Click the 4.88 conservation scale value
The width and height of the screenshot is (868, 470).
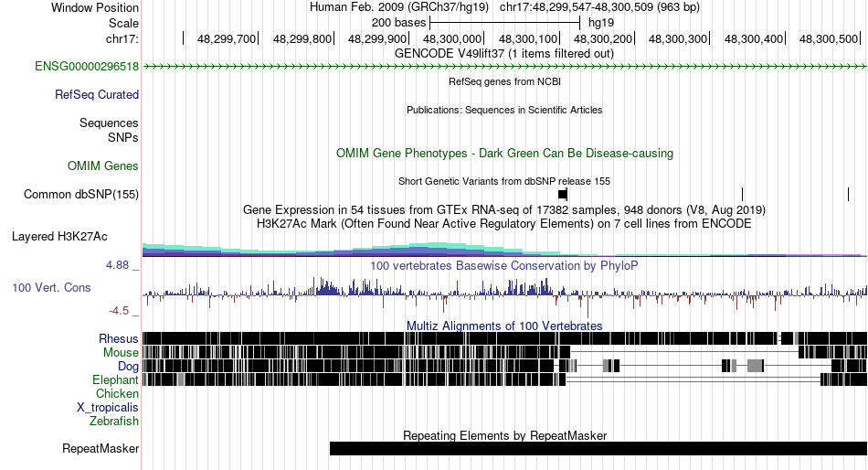(117, 265)
